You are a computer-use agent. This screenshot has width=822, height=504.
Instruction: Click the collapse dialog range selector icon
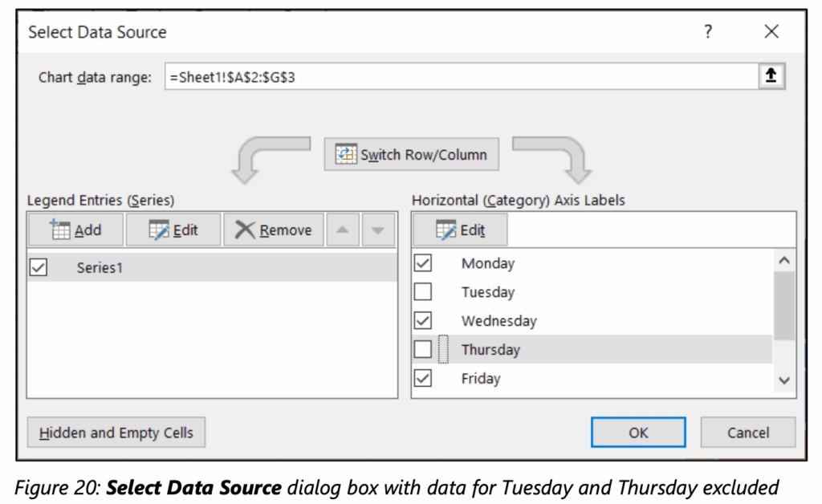click(771, 76)
